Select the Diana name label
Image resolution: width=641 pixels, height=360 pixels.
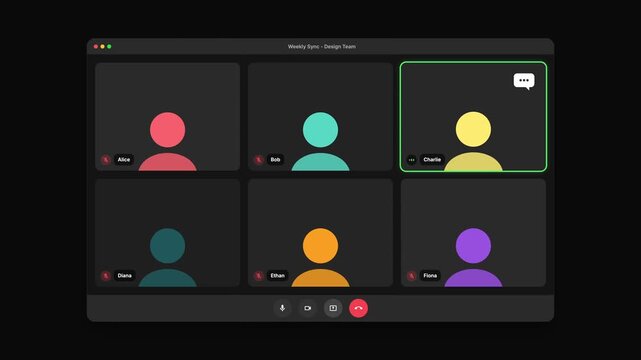pos(125,276)
